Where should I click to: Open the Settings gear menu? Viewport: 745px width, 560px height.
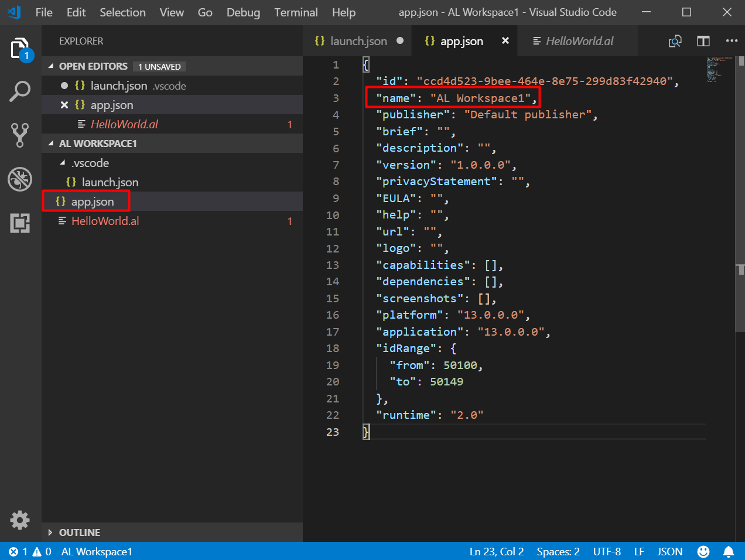click(x=20, y=520)
